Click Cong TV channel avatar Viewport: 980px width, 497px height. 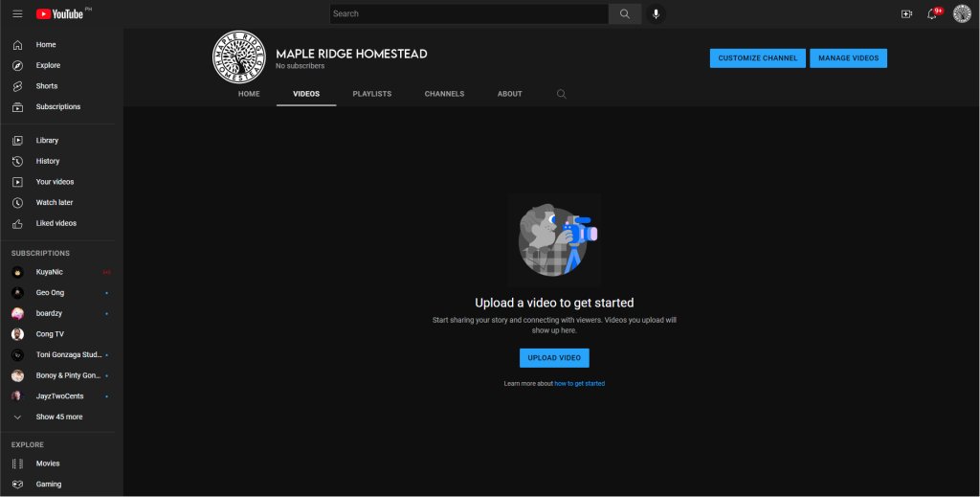point(17,334)
